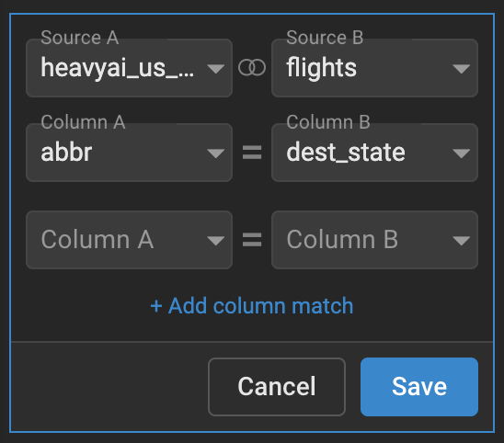The image size is (504, 443).
Task: Click the dropdown arrow next to dest_state
Action: (462, 153)
